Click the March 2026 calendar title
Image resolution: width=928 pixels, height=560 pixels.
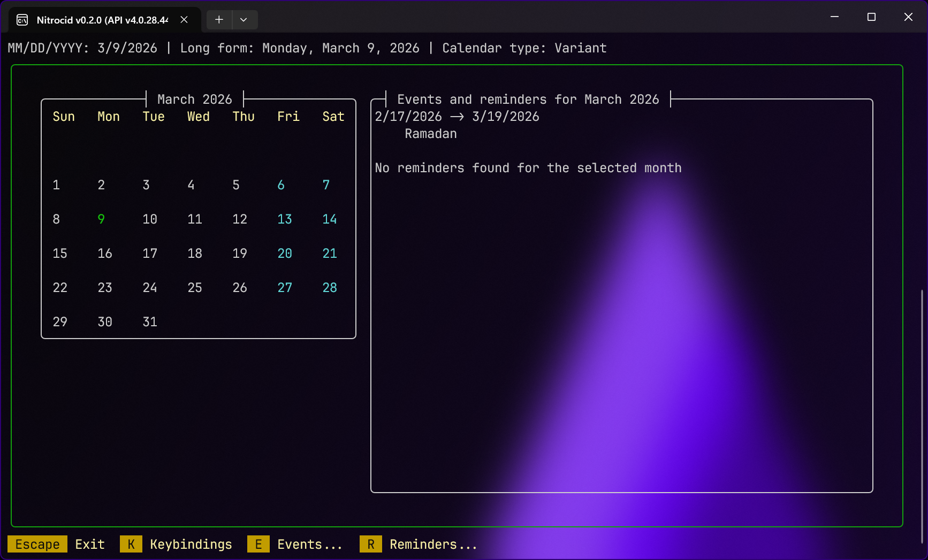tap(195, 99)
